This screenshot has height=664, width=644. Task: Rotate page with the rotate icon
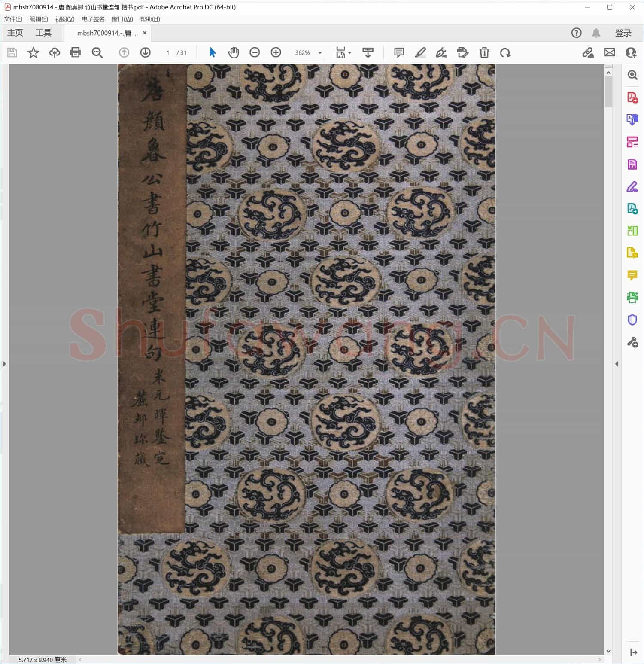(x=505, y=52)
